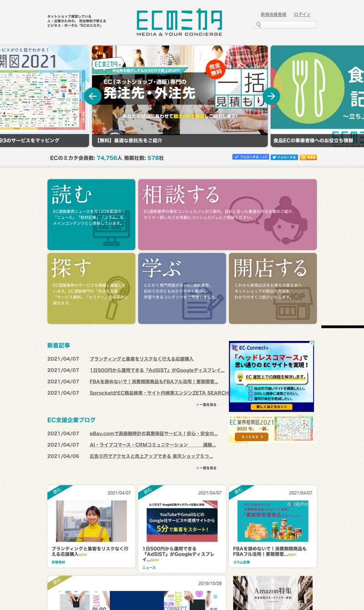
Task: Open the 学ぶ category tile
Action: click(x=182, y=289)
